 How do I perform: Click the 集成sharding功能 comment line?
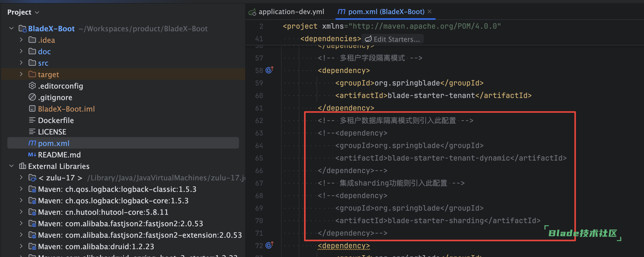(x=391, y=183)
